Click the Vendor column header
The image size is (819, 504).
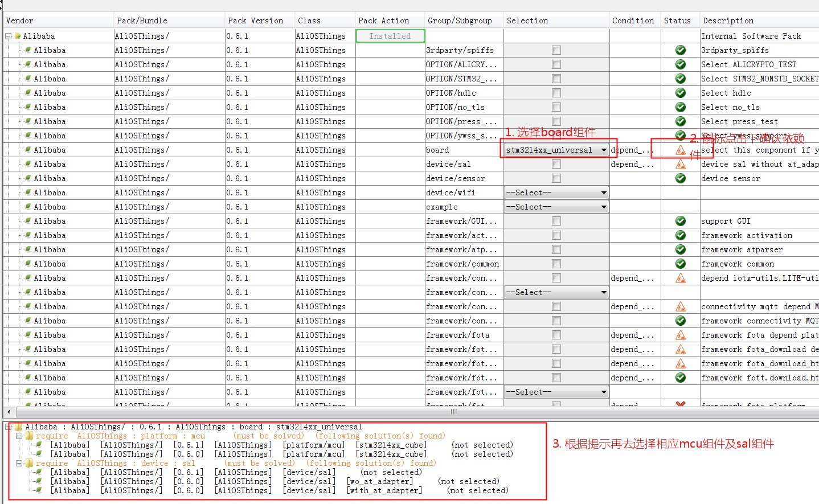(58, 21)
